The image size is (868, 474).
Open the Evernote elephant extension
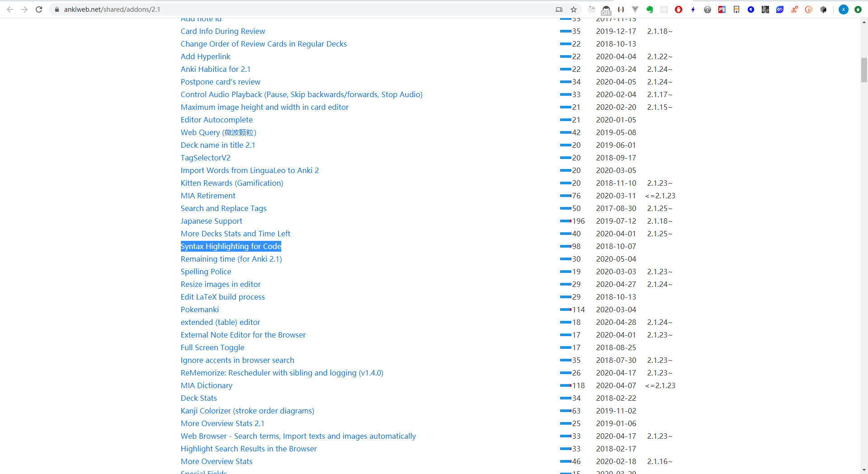coord(650,9)
